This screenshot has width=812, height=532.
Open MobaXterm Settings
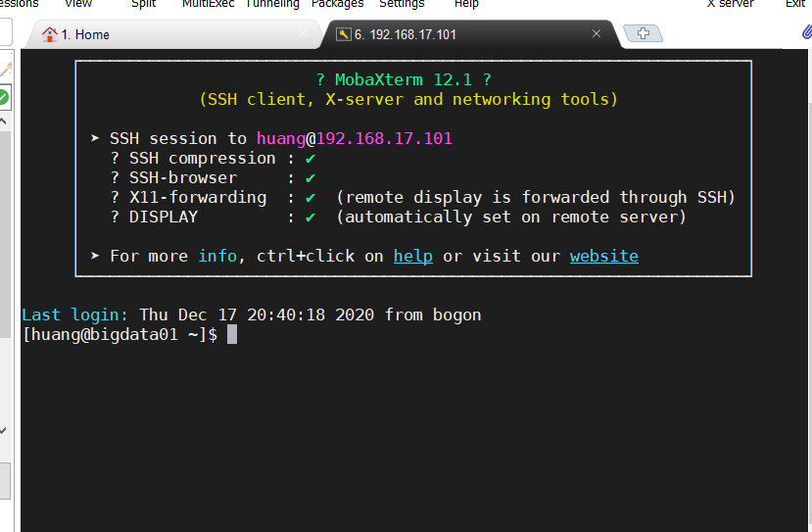(x=402, y=4)
